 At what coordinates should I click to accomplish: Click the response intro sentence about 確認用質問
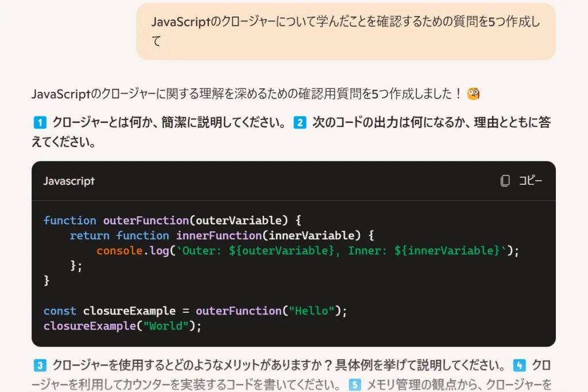click(247, 94)
